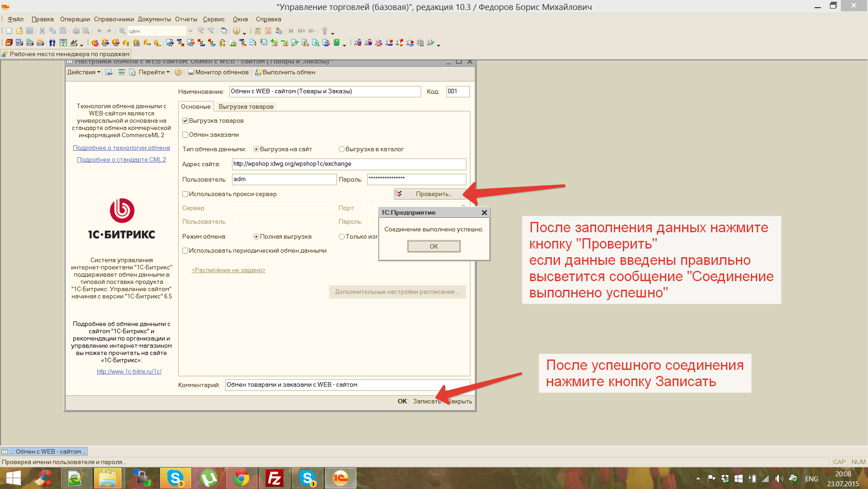Click the Info 'i' toolbar icon

(x=236, y=31)
